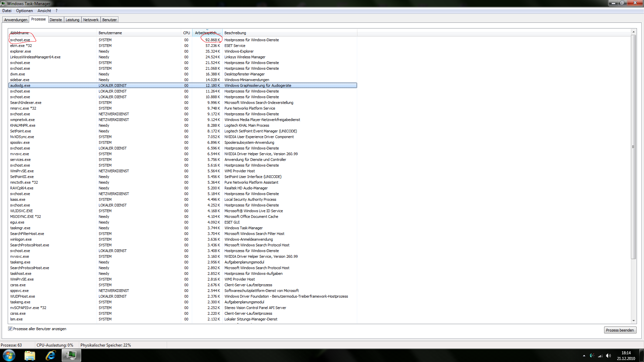The image size is (644, 362).
Task: Click the Windows Start orb
Action: click(x=9, y=355)
